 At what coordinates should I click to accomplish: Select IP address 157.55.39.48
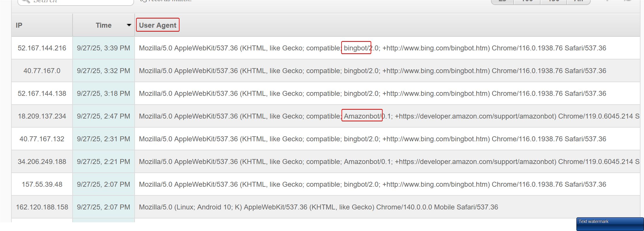(42, 184)
